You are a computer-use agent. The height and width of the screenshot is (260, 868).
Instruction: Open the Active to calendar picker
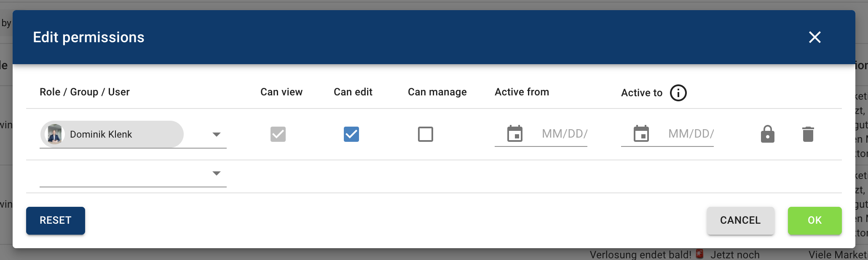pos(641,134)
